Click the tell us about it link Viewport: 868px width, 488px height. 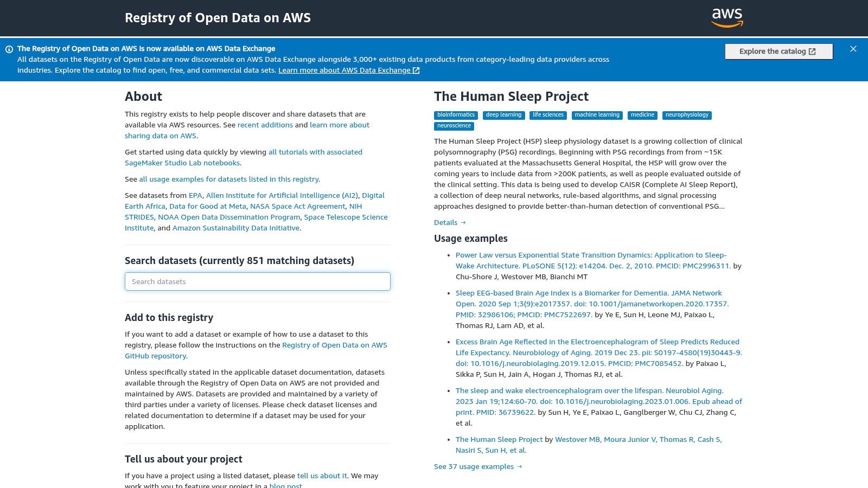322,476
